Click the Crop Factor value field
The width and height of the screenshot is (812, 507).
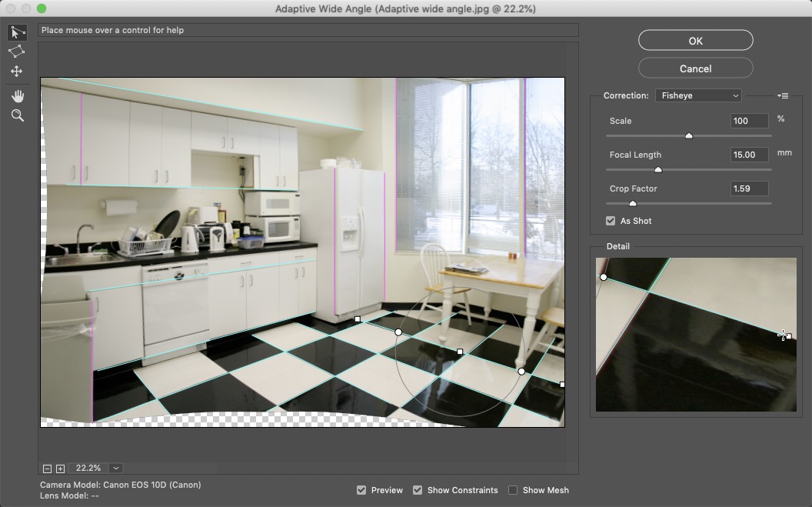(x=750, y=188)
